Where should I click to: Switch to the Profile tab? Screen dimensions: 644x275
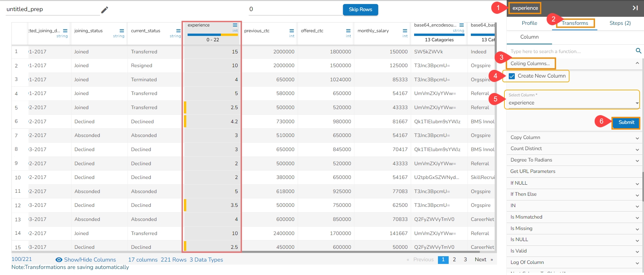[x=529, y=23]
